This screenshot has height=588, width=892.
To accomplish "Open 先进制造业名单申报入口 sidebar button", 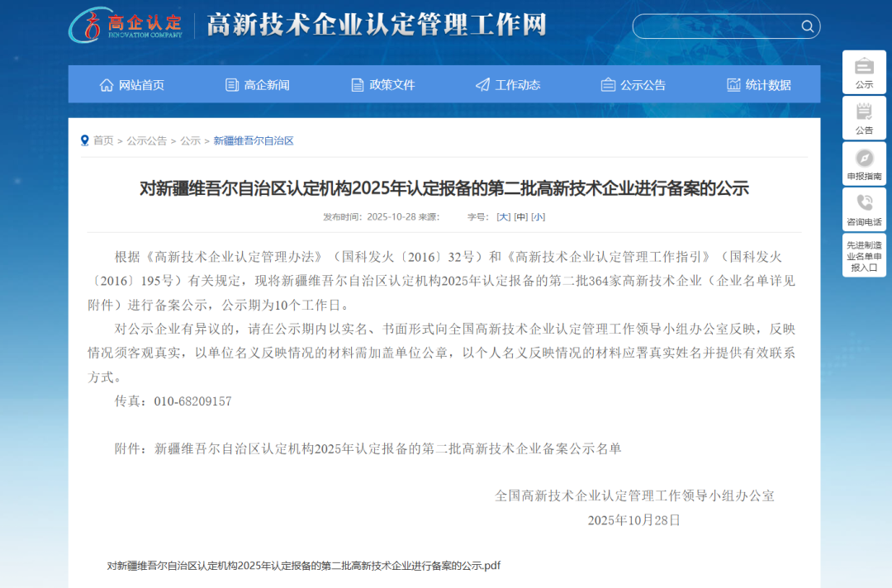I will click(x=864, y=256).
